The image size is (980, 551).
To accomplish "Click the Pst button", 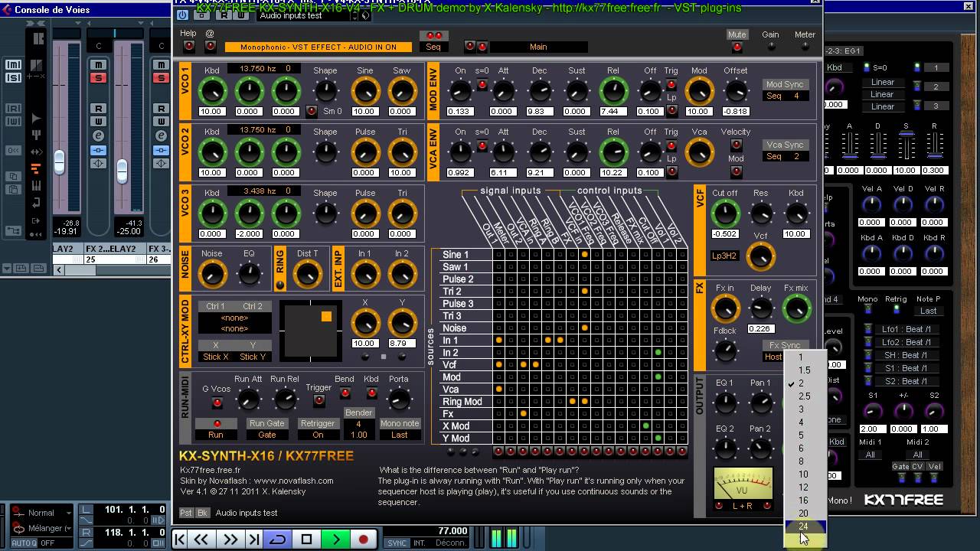I will point(186,513).
